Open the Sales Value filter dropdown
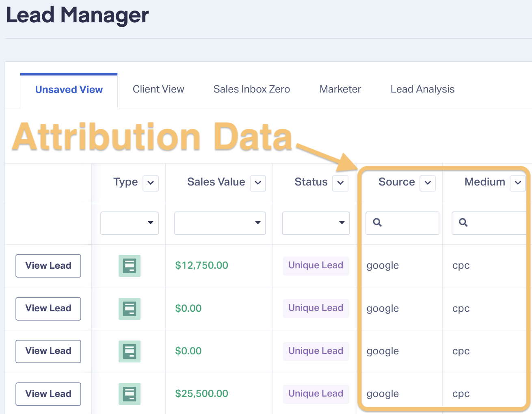Screen dimensions: 532x414 220,223
